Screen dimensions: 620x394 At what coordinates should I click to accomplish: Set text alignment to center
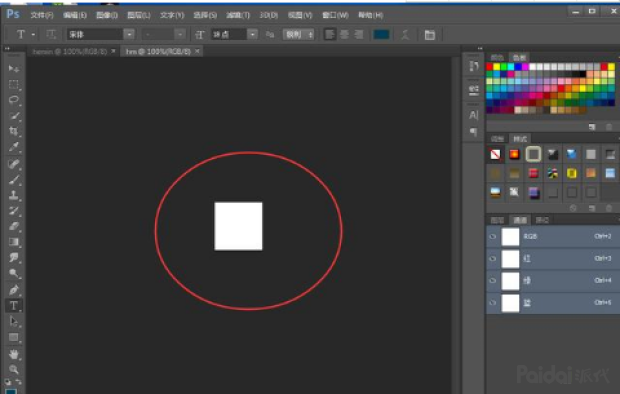[344, 35]
